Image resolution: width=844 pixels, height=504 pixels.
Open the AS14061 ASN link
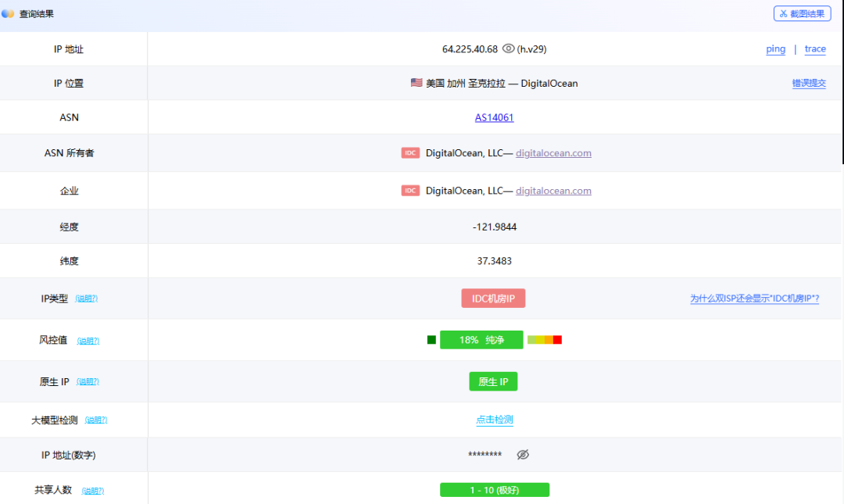(494, 118)
